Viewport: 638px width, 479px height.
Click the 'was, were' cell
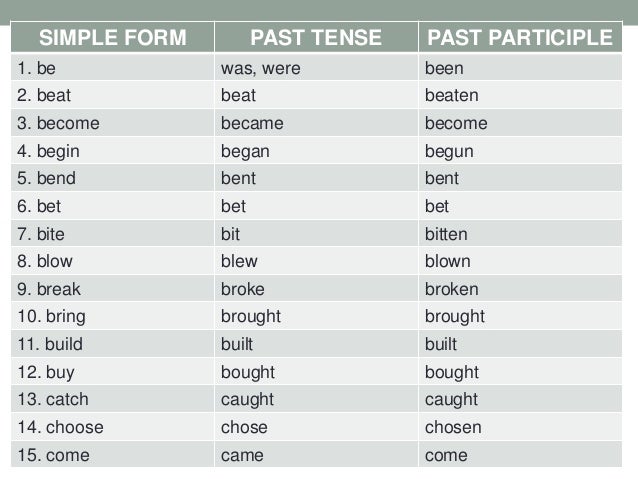point(316,68)
